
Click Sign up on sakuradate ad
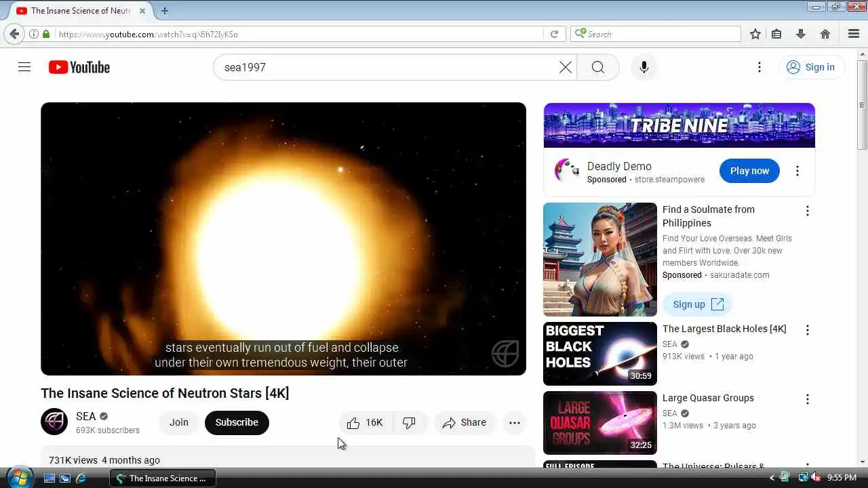pos(698,304)
